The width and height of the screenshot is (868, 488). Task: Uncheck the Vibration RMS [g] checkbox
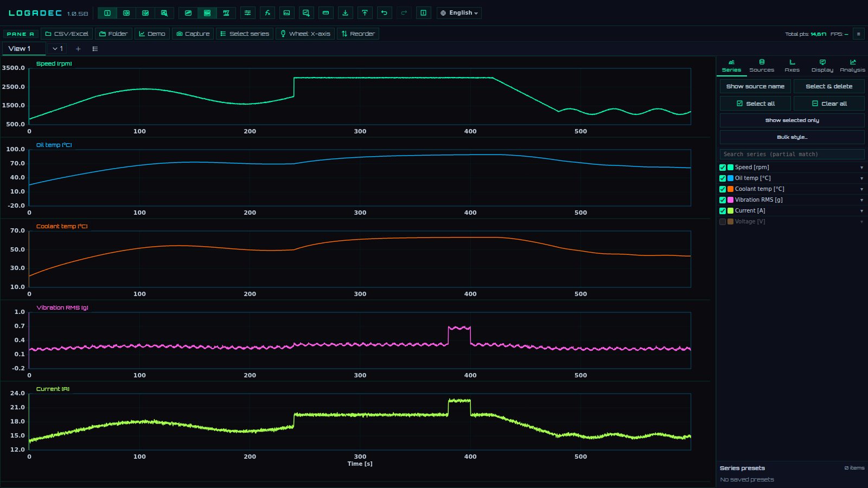pyautogui.click(x=723, y=200)
